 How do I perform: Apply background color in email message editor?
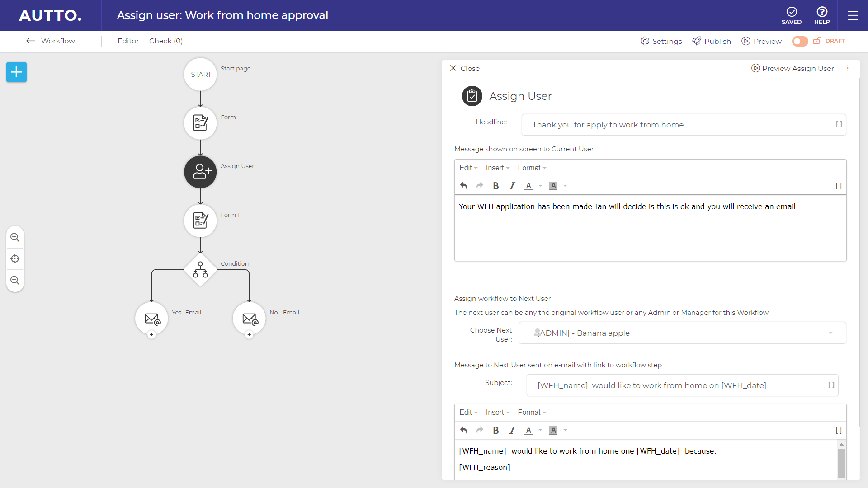[x=553, y=430]
